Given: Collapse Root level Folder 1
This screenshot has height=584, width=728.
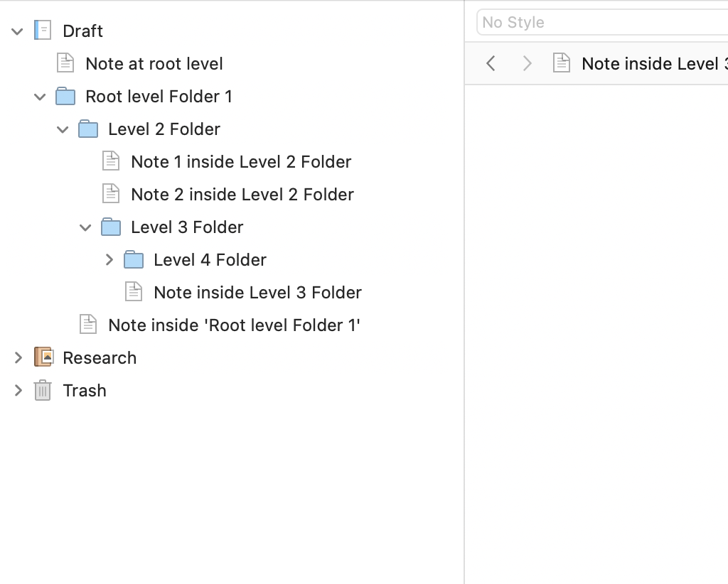Looking at the screenshot, I should (x=40, y=97).
